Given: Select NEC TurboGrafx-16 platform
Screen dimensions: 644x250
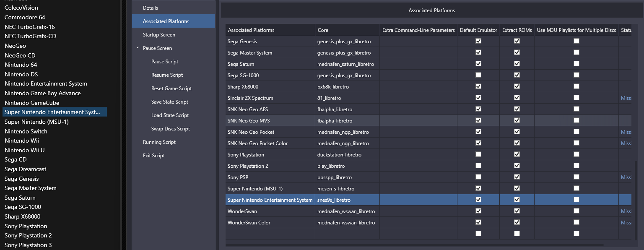Looking at the screenshot, I should [x=30, y=27].
